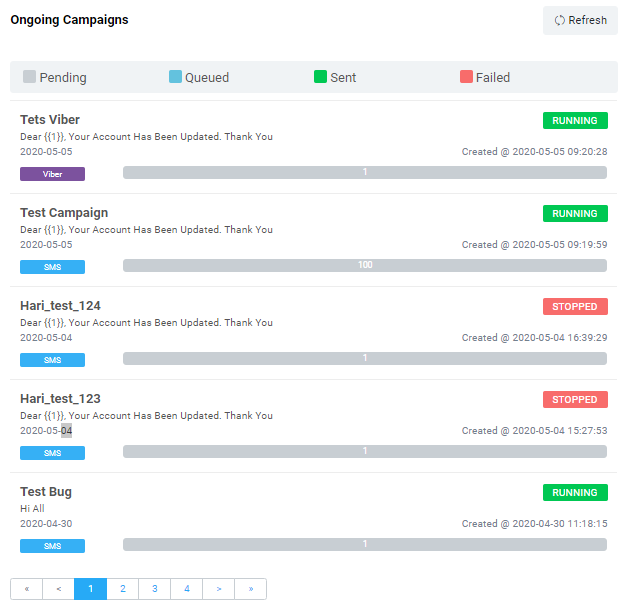The width and height of the screenshot is (627, 609).
Task: Go to next page arrow
Action: coord(219,589)
